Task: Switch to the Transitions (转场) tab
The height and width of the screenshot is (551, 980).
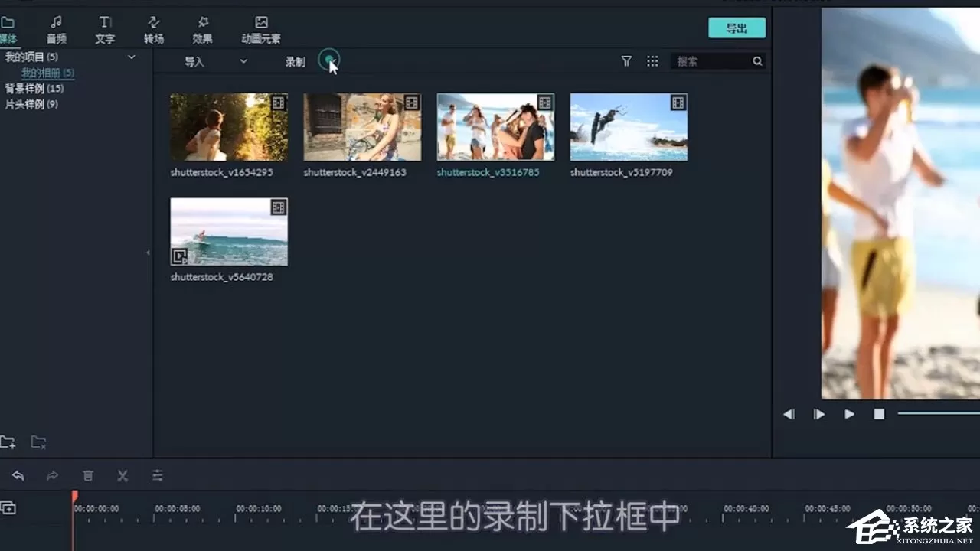Action: point(154,30)
